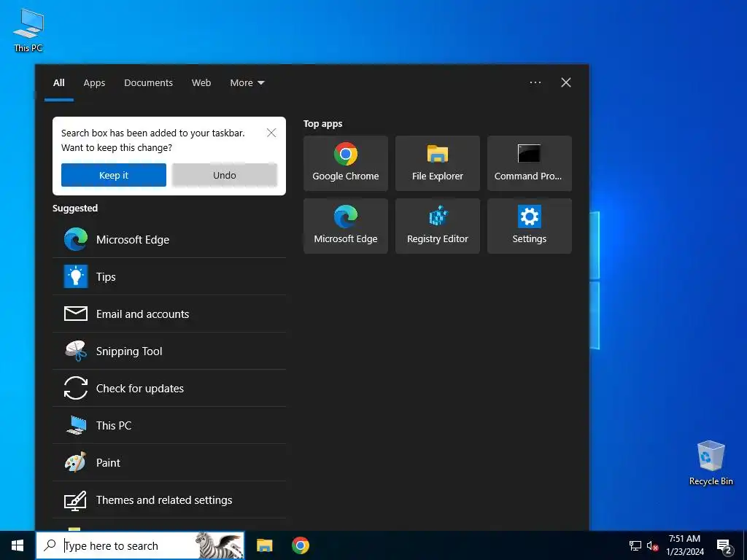Viewport: 747px width, 560px height.
Task: Click This PC icon in Suggested list
Action: pyautogui.click(x=76, y=425)
